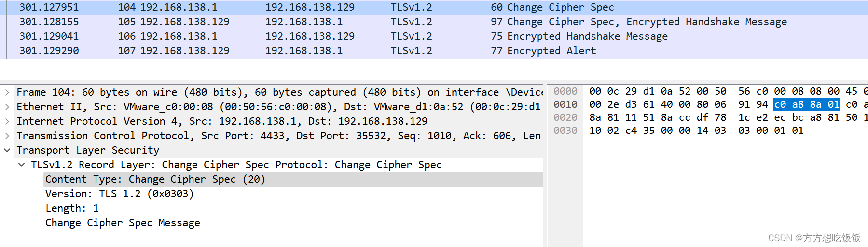Expand Transmission Control Protocol section
Image resolution: width=868 pixels, height=247 pixels.
tap(7, 135)
